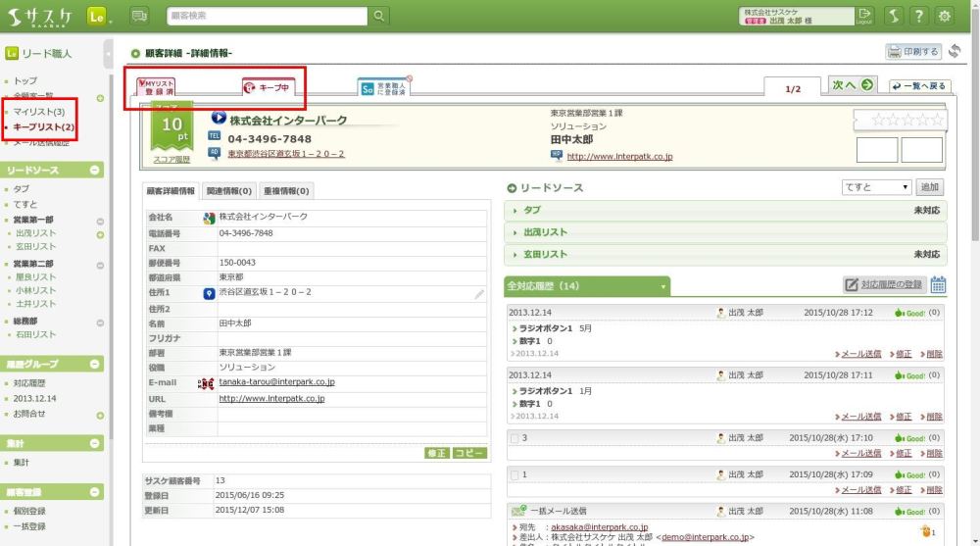This screenshot has width=980, height=546.
Task: Click the pencil edit icon in 住所1 row
Action: (479, 293)
